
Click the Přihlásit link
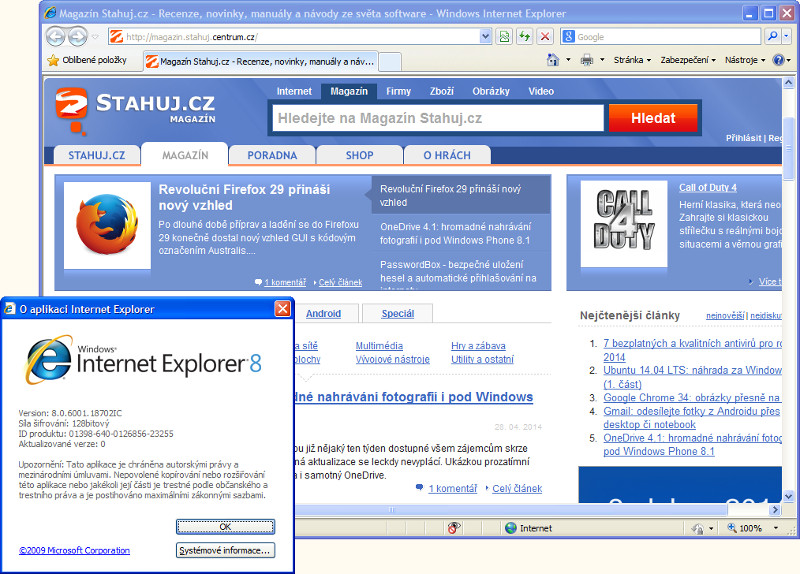[743, 138]
